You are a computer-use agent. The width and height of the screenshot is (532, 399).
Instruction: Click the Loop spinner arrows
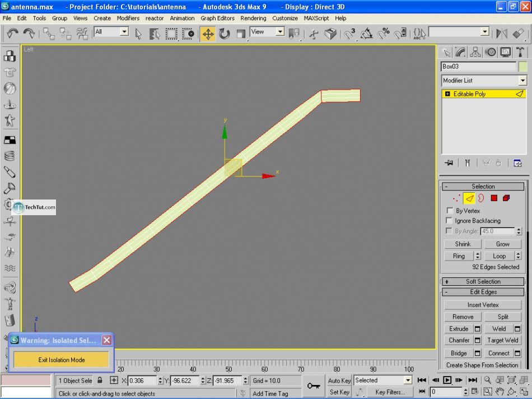(518, 256)
